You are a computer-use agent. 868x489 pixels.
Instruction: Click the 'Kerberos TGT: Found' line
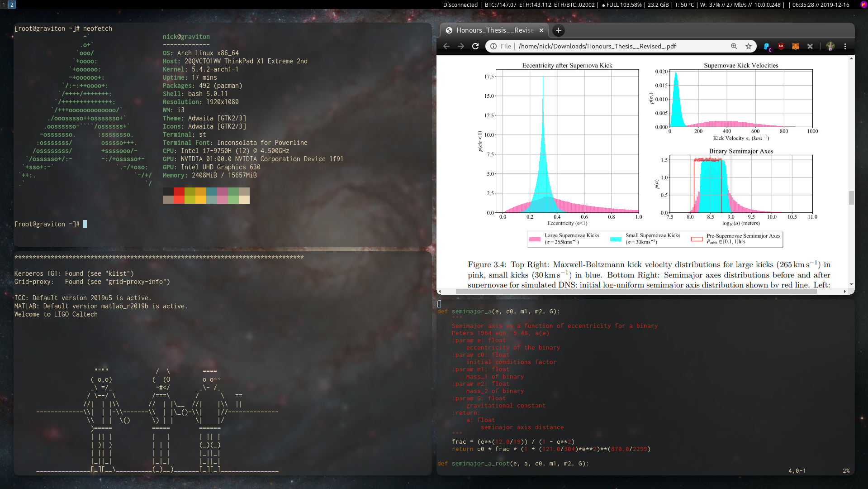[x=74, y=273]
